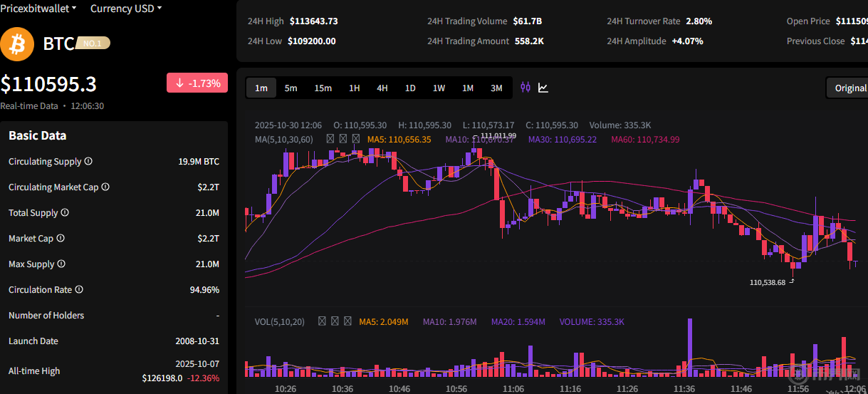Click info icon beside Market Cap
This screenshot has width=868, height=394.
point(61,239)
